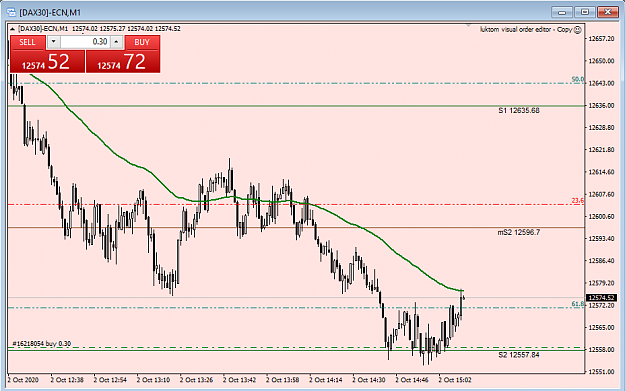Click the 61.8 Fibonacci level label

[x=578, y=304]
